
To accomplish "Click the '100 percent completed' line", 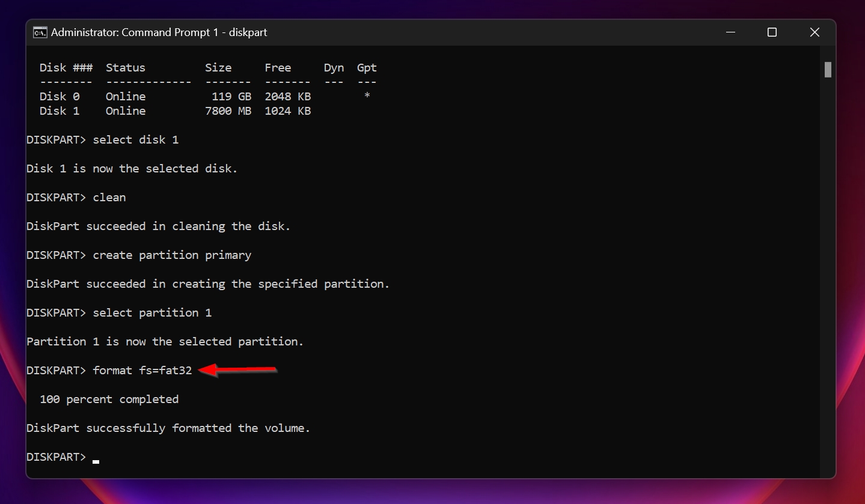I will coord(109,399).
